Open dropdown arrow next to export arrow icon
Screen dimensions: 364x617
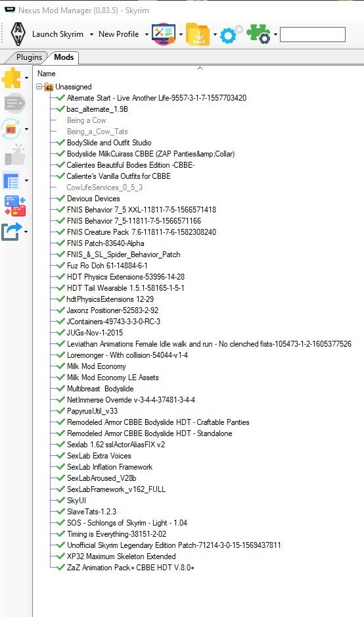(x=26, y=232)
